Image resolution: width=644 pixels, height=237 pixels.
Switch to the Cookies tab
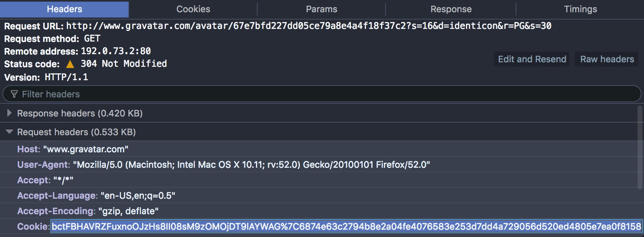tap(193, 9)
